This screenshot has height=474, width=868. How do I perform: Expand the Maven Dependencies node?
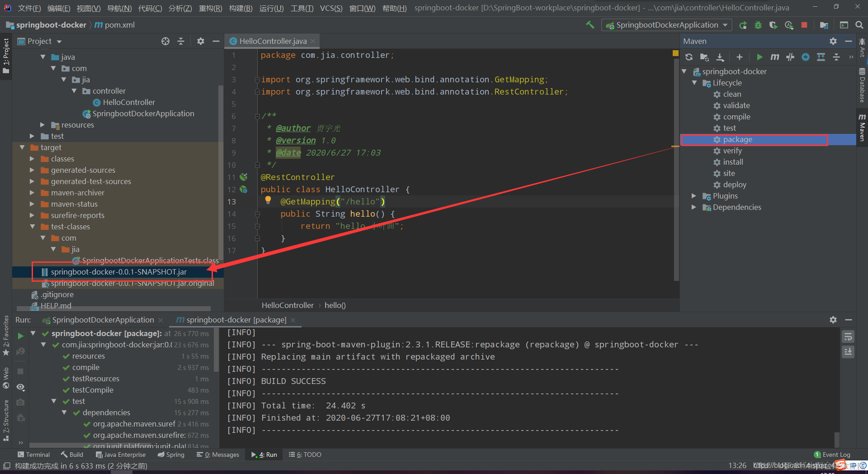pyautogui.click(x=694, y=207)
